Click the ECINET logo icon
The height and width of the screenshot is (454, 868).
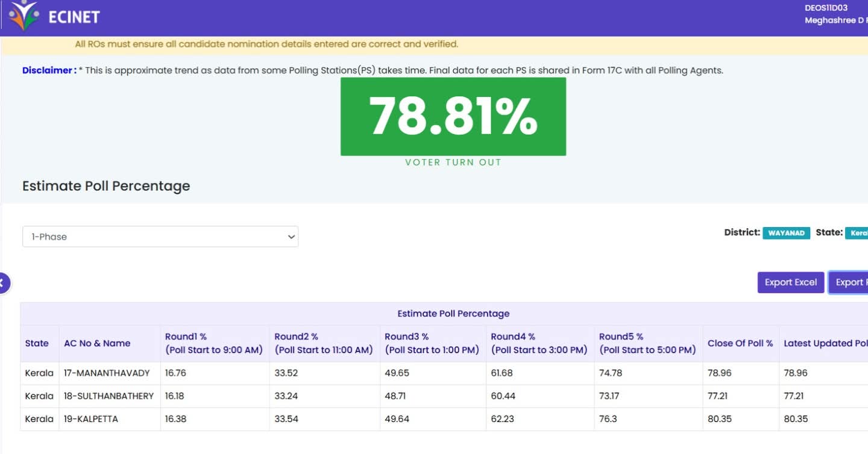tap(24, 16)
